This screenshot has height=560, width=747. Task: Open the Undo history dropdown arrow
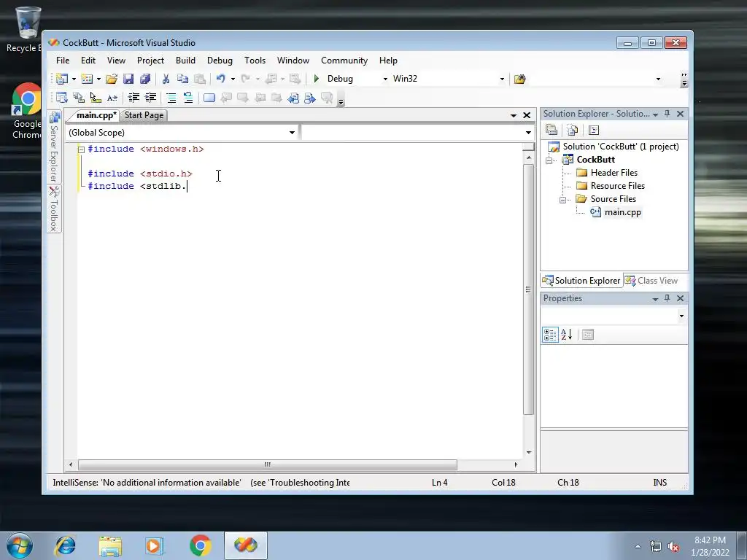click(233, 79)
